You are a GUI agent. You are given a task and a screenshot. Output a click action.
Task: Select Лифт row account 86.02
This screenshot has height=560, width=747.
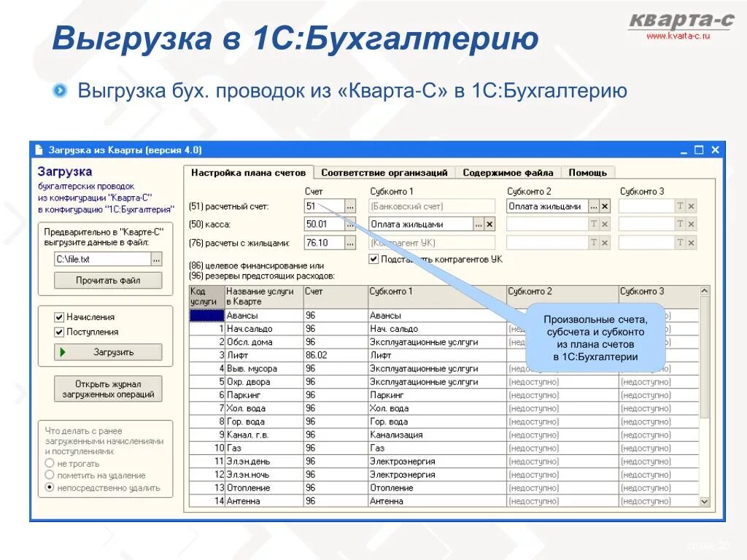tap(336, 355)
